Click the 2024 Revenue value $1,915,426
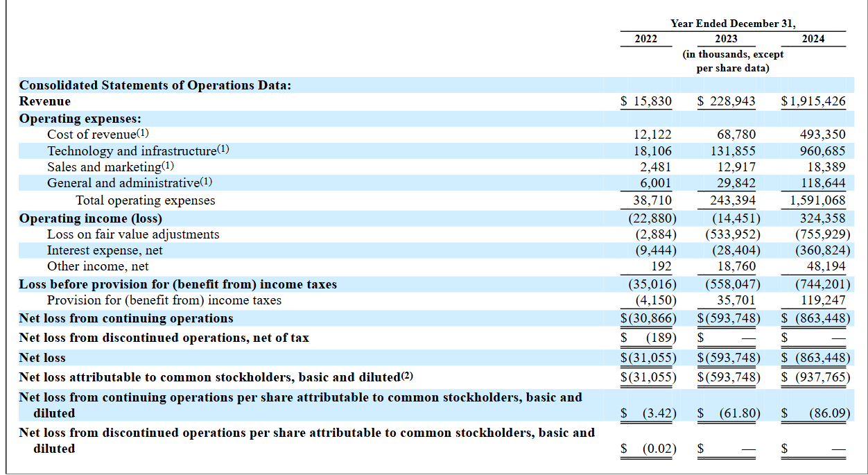The image size is (868, 475). tap(813, 101)
